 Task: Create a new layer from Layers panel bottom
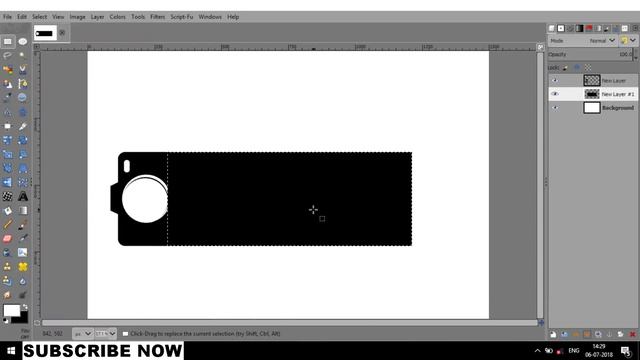[553, 334]
